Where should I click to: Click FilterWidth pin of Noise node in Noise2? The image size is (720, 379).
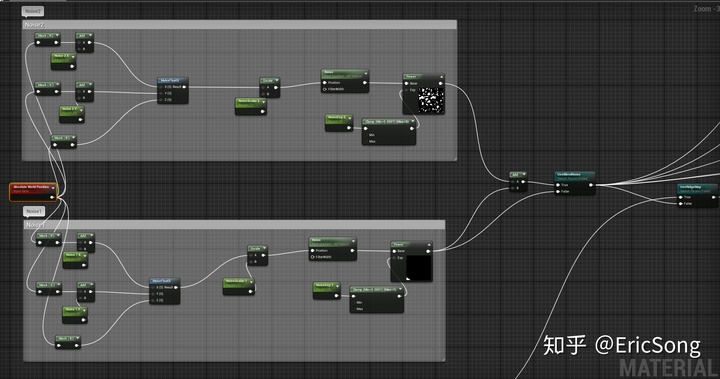coord(325,89)
